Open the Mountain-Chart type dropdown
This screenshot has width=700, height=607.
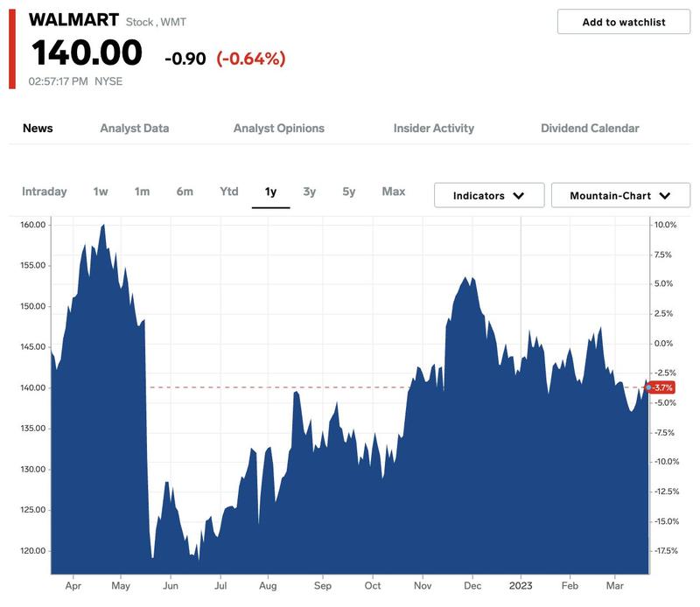620,196
